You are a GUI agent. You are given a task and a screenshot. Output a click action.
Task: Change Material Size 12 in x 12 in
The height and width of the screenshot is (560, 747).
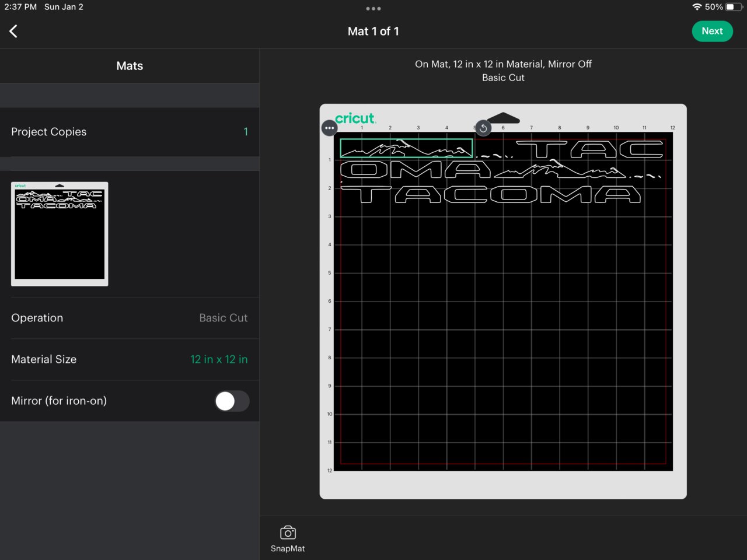130,359
